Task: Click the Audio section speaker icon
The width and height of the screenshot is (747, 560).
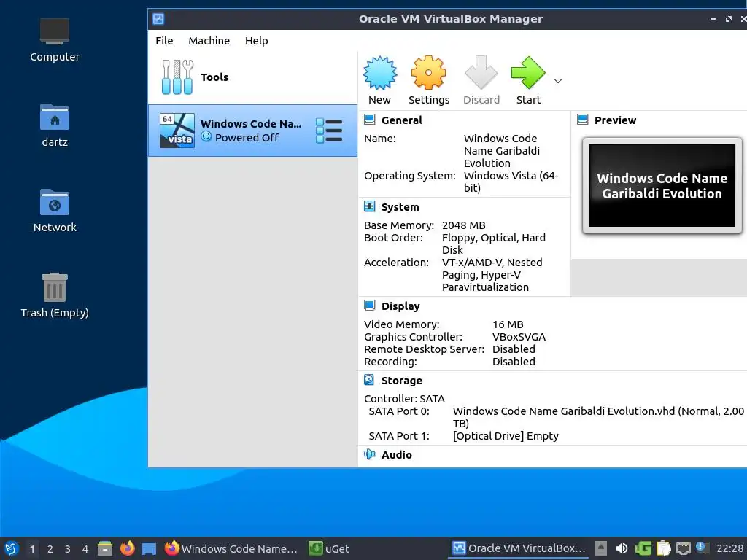Action: [x=369, y=454]
